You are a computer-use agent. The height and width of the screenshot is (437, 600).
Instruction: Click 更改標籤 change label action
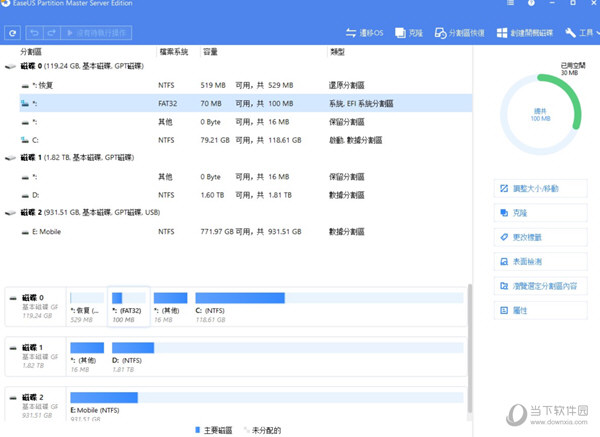[540, 237]
